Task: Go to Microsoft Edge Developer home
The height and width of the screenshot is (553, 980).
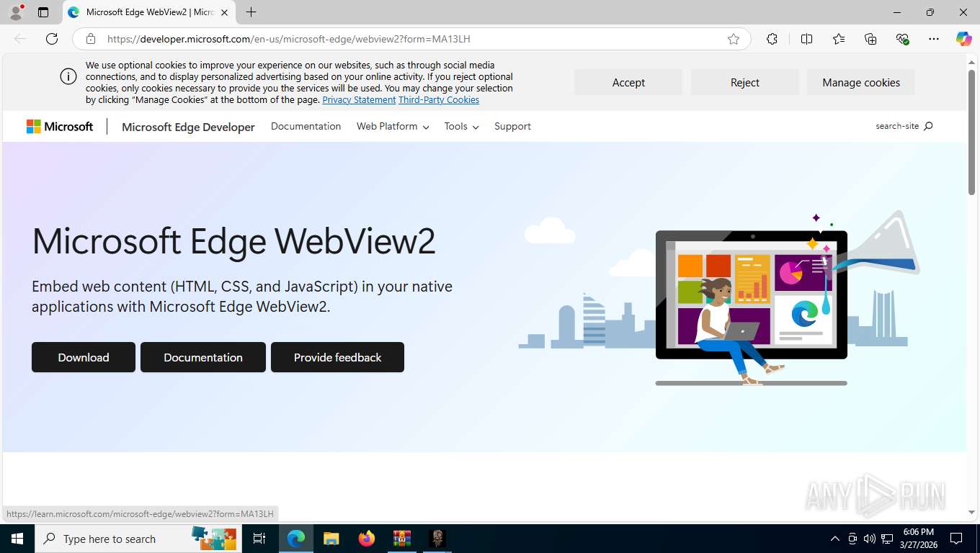Action: (188, 127)
